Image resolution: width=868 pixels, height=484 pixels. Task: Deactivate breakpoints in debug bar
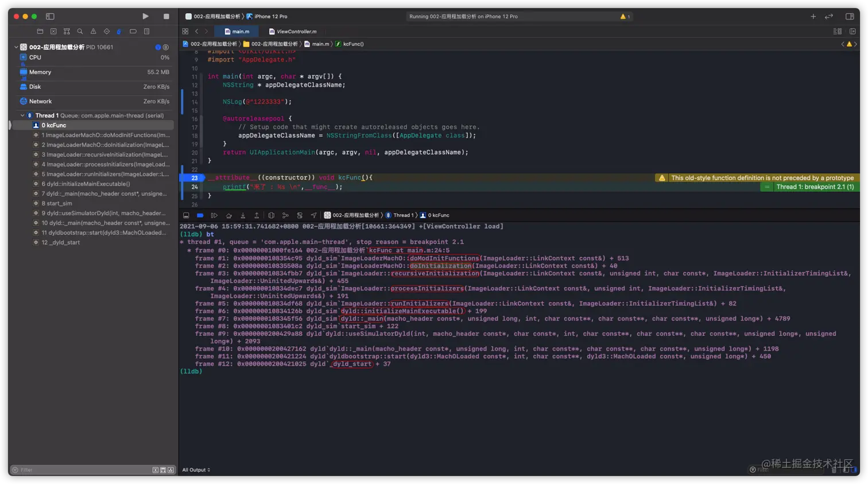[200, 215]
